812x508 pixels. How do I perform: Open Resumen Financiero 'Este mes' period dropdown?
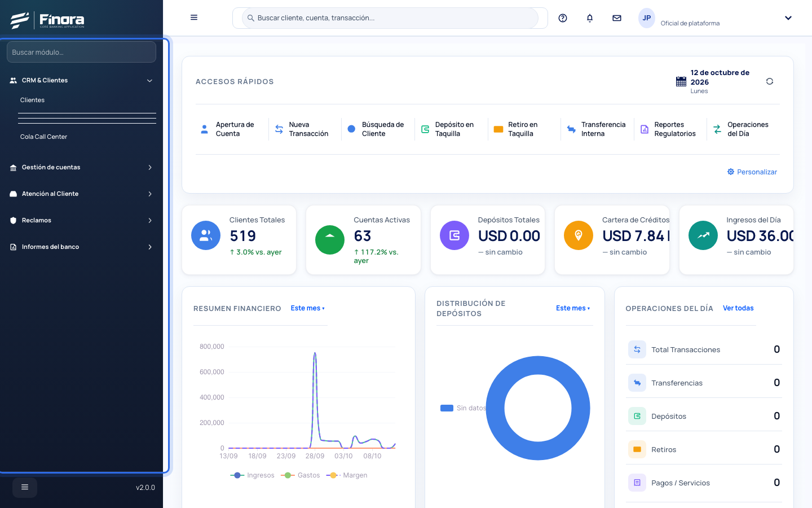click(x=308, y=308)
